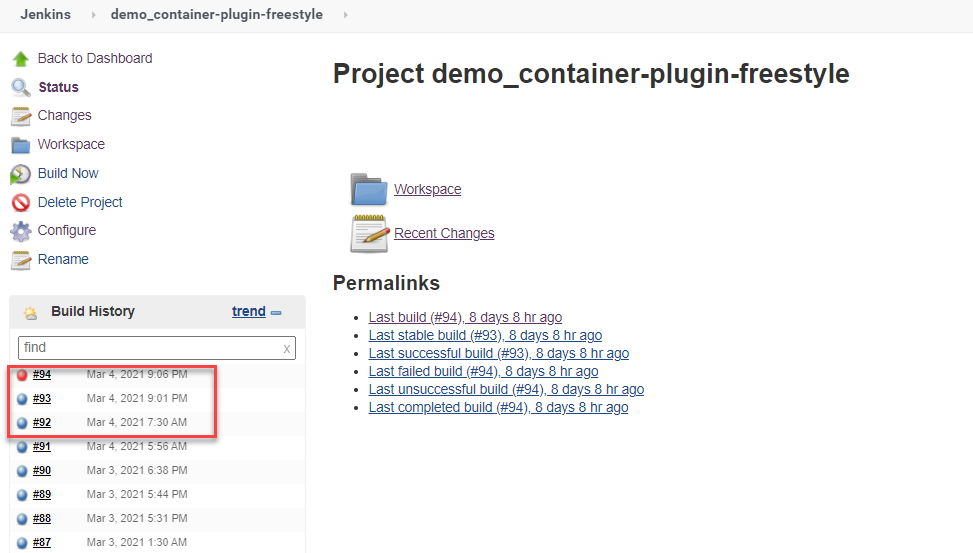Screen dimensions: 973x553
Task: Click the red status ball for build #94
Action: (22, 375)
